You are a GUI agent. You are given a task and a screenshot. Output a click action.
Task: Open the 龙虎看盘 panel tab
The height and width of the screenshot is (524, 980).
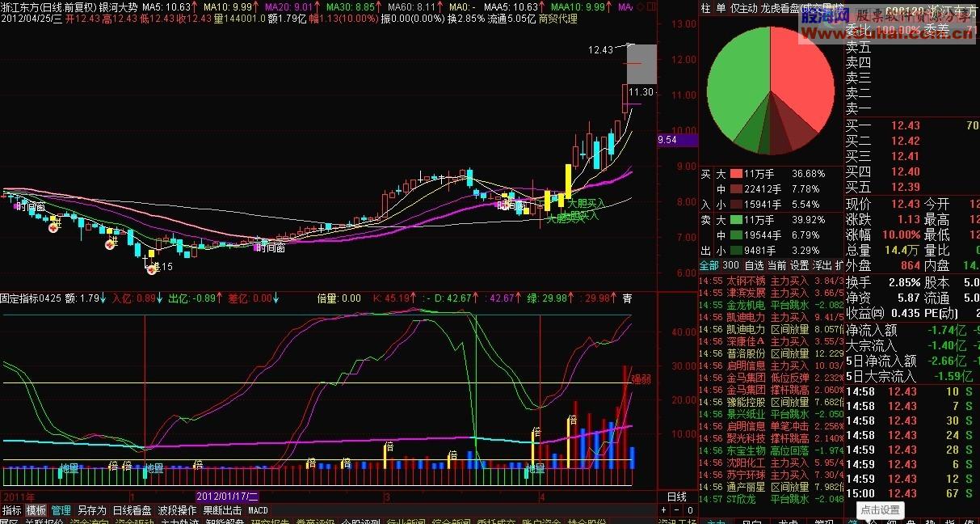pos(780,8)
